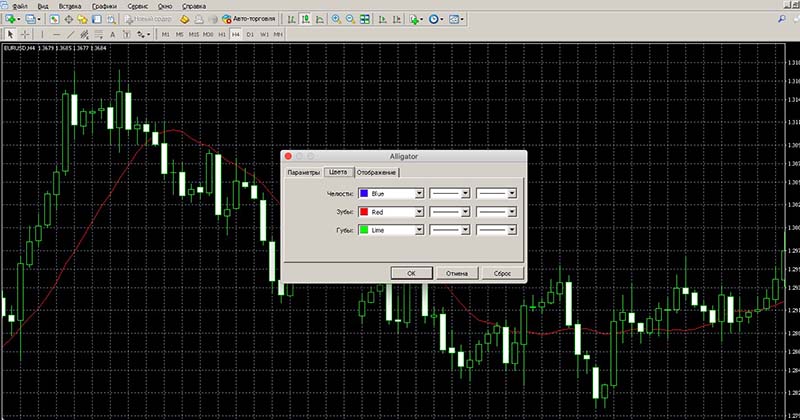Select the text label 'A' tool
Viewport: 800px width, 420px height.
(x=112, y=34)
